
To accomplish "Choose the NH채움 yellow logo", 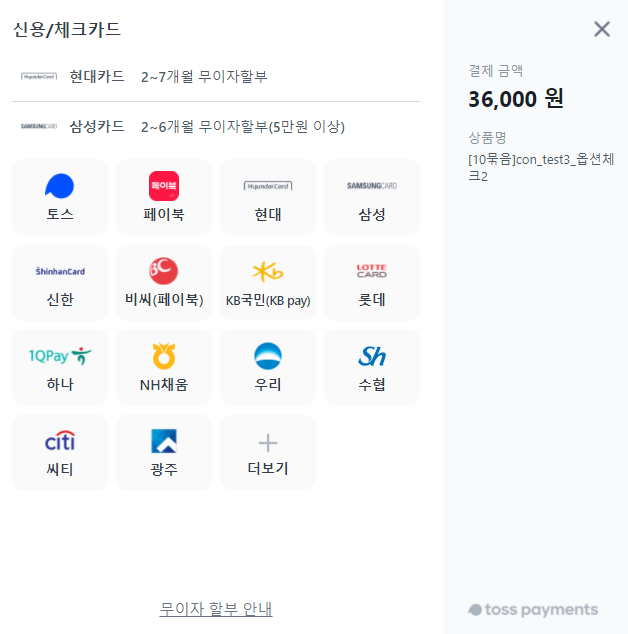I will click(164, 356).
